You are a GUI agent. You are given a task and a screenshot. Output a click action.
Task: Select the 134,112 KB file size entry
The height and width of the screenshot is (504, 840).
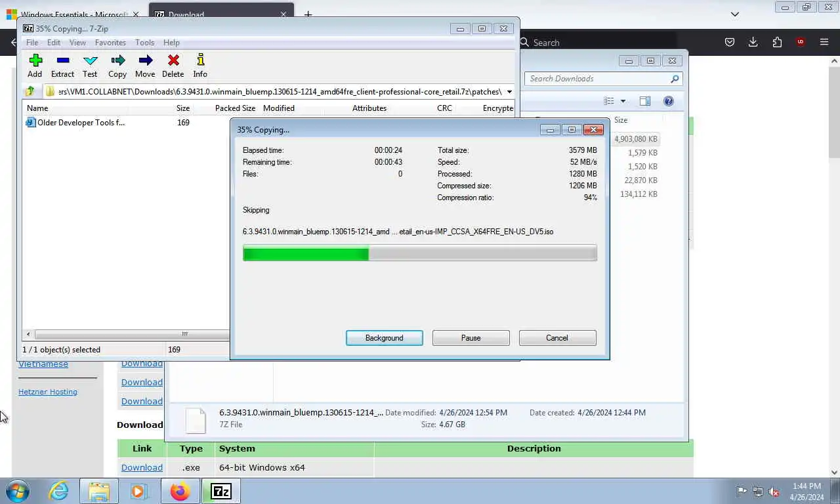click(639, 194)
